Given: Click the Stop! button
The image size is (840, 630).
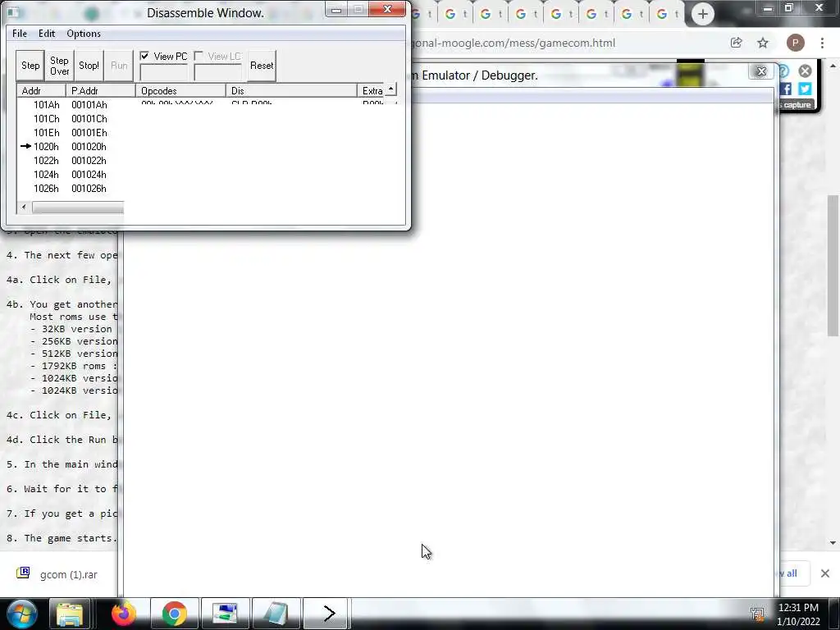Looking at the screenshot, I should point(89,66).
